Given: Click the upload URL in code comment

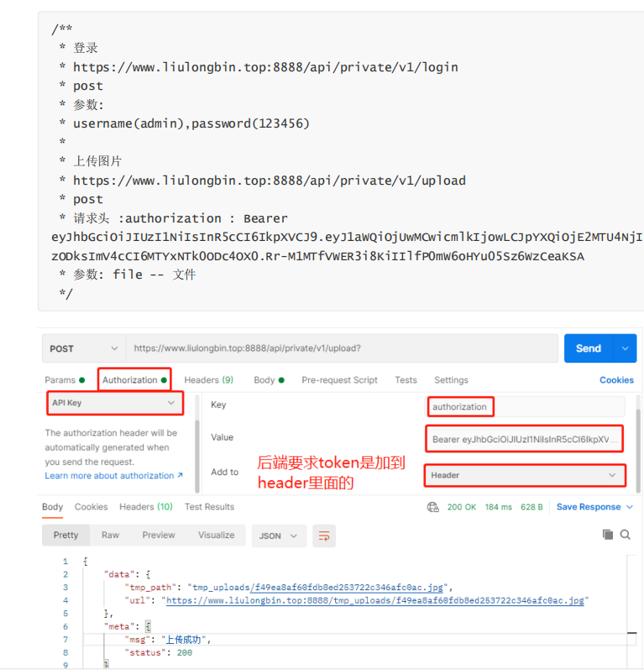Looking at the screenshot, I should coord(270,181).
